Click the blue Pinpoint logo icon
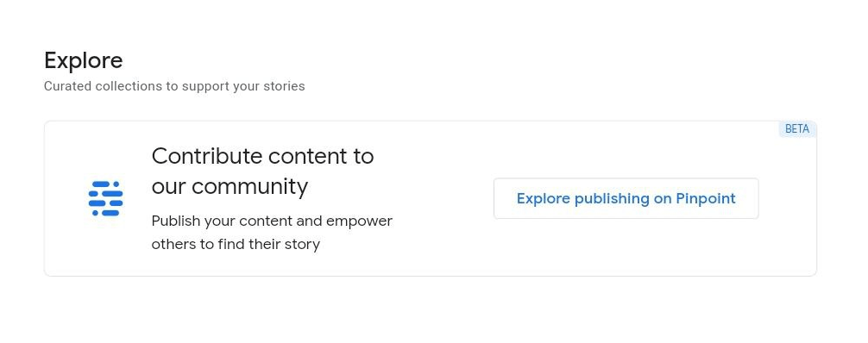868x343 pixels. (x=106, y=198)
